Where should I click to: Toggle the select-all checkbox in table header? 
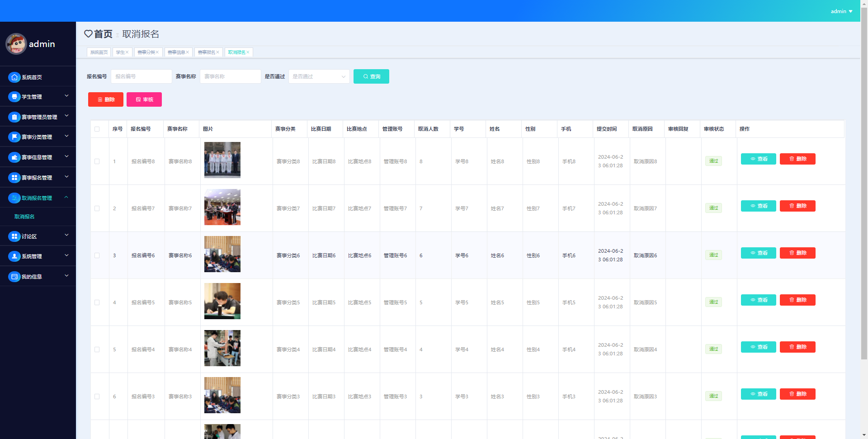coord(97,129)
